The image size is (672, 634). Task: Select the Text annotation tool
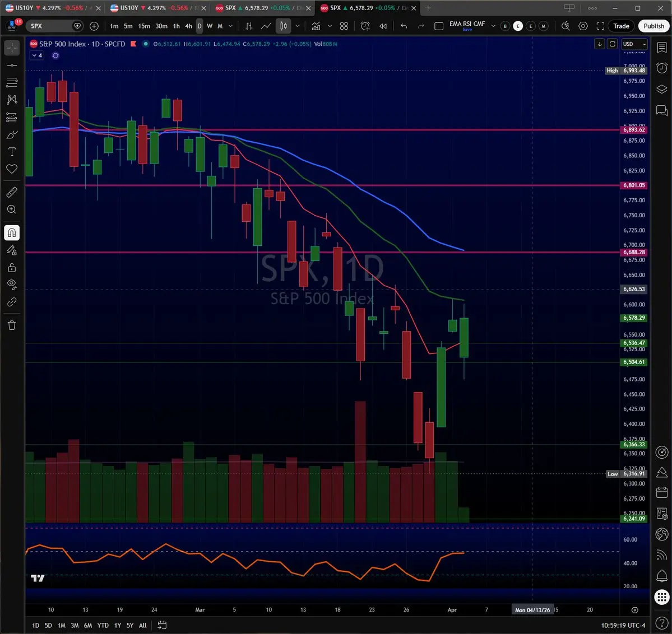click(12, 152)
